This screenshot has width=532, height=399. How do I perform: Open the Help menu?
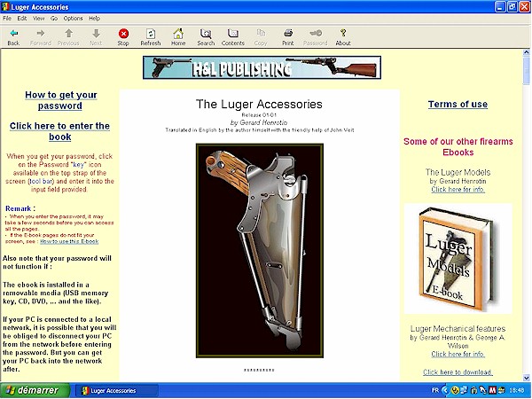point(94,19)
